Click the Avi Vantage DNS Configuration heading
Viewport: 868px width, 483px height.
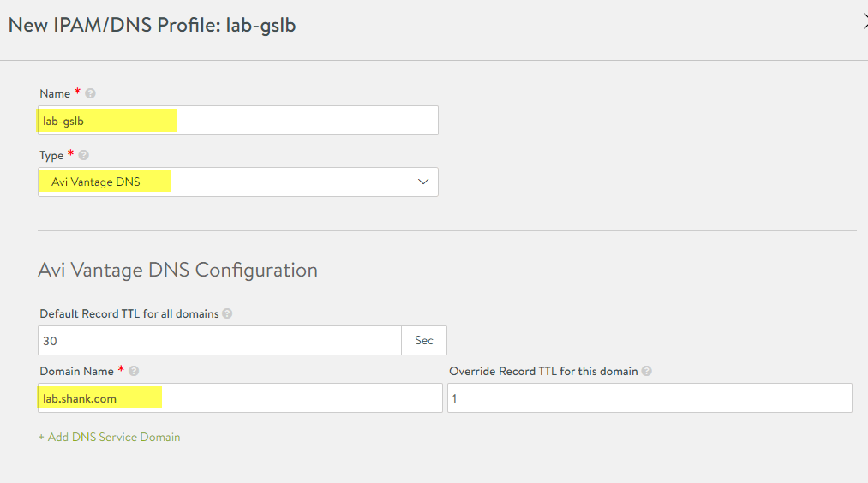177,270
